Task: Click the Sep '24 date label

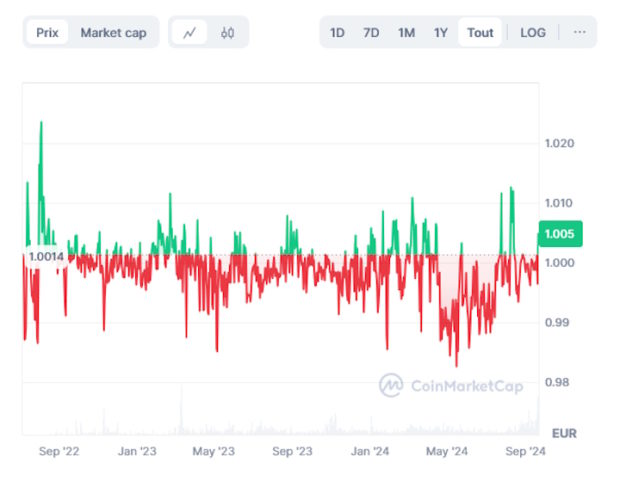Action: 525,451
